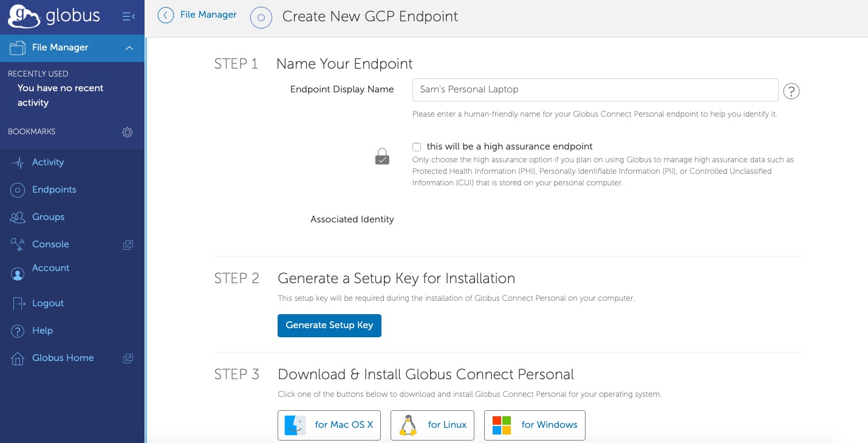The image size is (868, 443).
Task: Open display name help question icon
Action: 791,91
